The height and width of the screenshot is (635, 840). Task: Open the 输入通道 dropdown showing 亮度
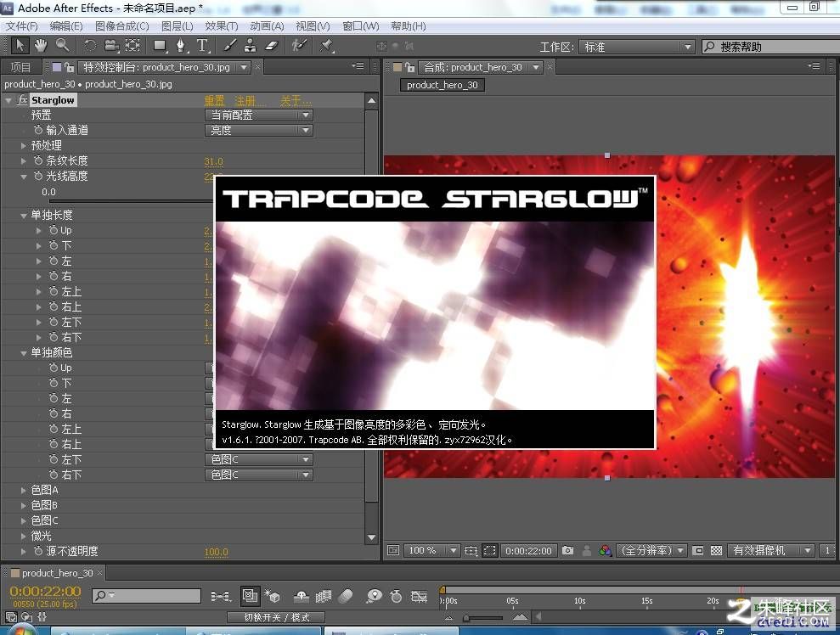pos(259,130)
